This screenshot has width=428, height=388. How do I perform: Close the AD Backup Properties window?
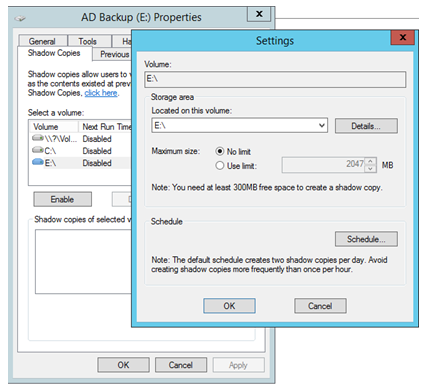pyautogui.click(x=259, y=14)
